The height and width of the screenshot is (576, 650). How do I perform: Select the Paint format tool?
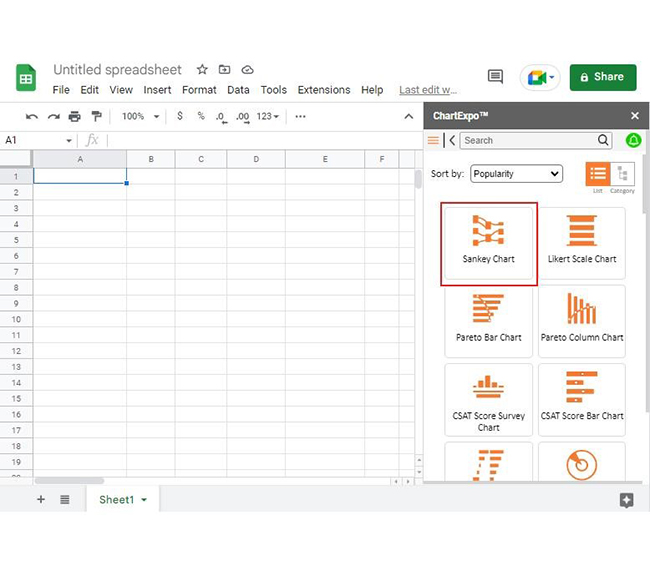click(x=97, y=117)
